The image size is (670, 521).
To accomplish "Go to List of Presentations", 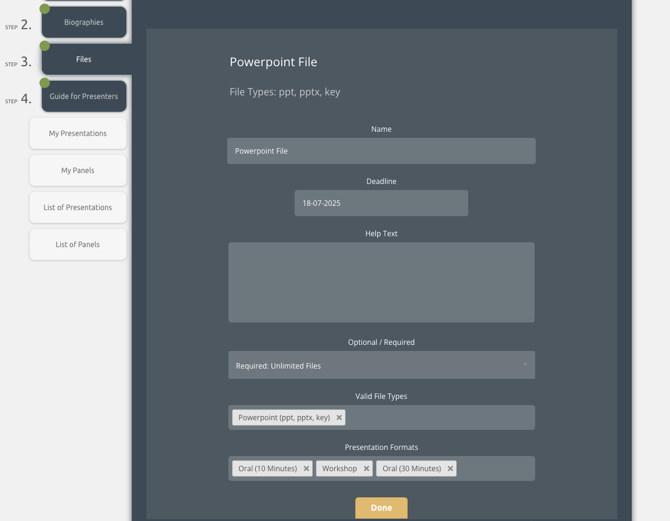I will [78, 207].
